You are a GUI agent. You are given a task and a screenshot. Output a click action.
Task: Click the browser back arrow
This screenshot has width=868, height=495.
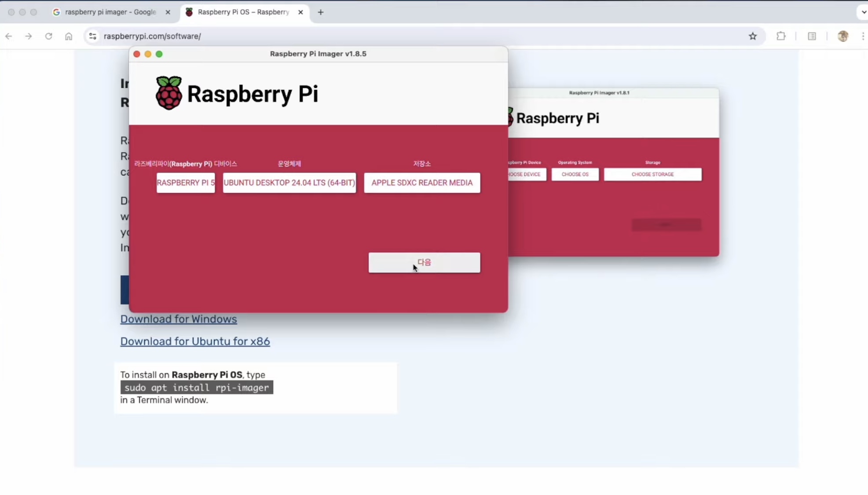(9, 36)
